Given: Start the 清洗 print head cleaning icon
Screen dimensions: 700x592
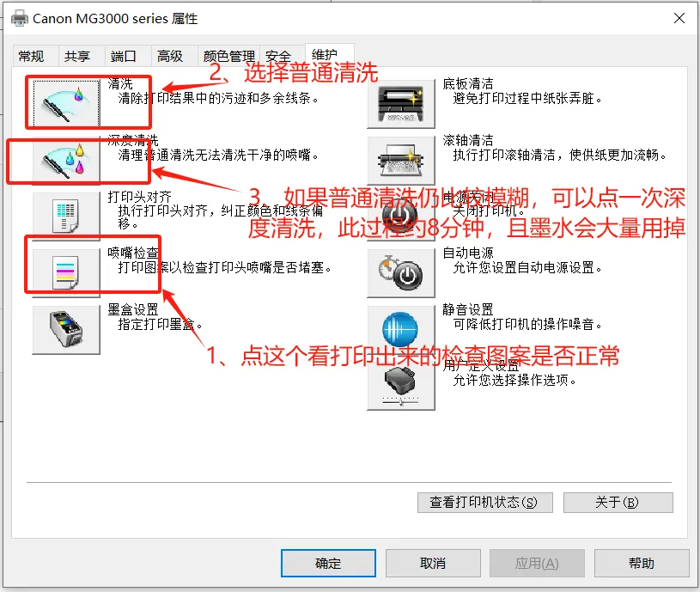Looking at the screenshot, I should click(66, 104).
